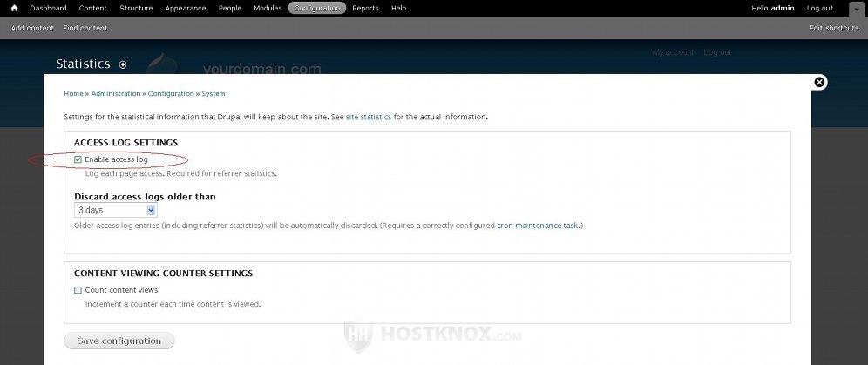Click the ACCESS LOG SETTINGS heading
This screenshot has height=365, width=868.
coord(125,143)
